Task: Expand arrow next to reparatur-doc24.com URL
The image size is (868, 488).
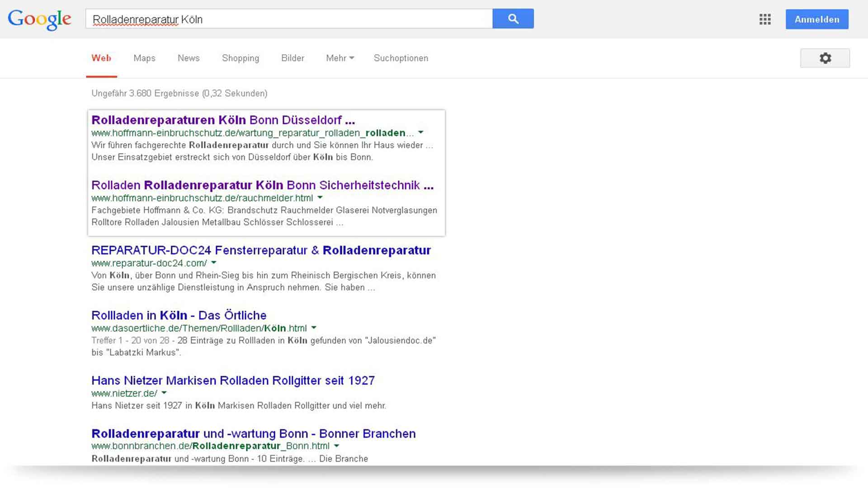Action: point(214,263)
